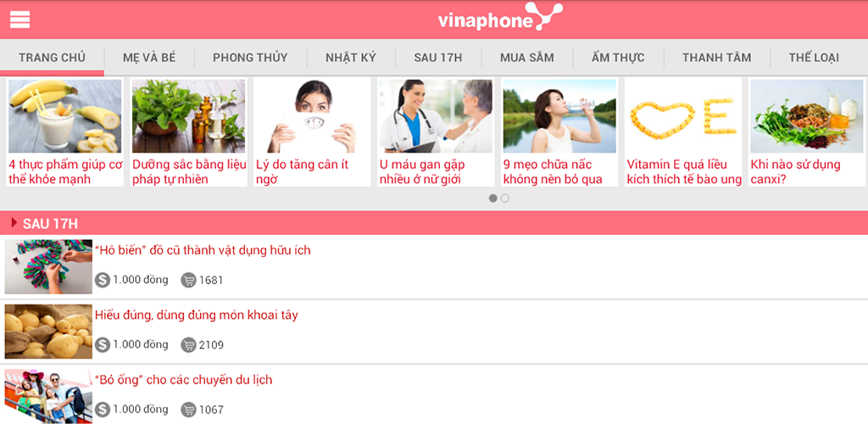
Task: Open banana smoothie article thumbnail
Action: [x=64, y=116]
